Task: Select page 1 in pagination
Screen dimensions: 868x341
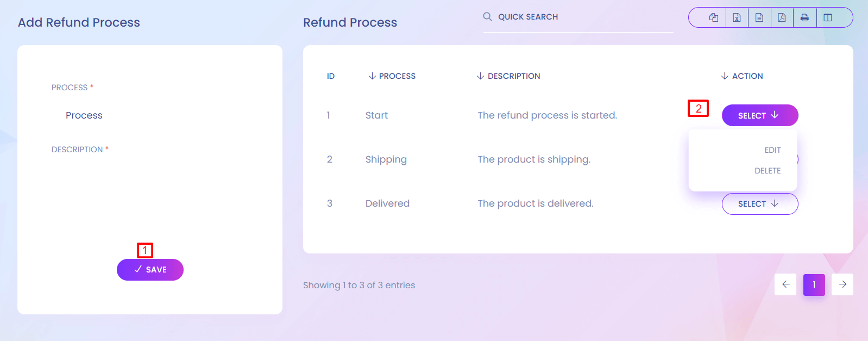Action: pos(814,284)
